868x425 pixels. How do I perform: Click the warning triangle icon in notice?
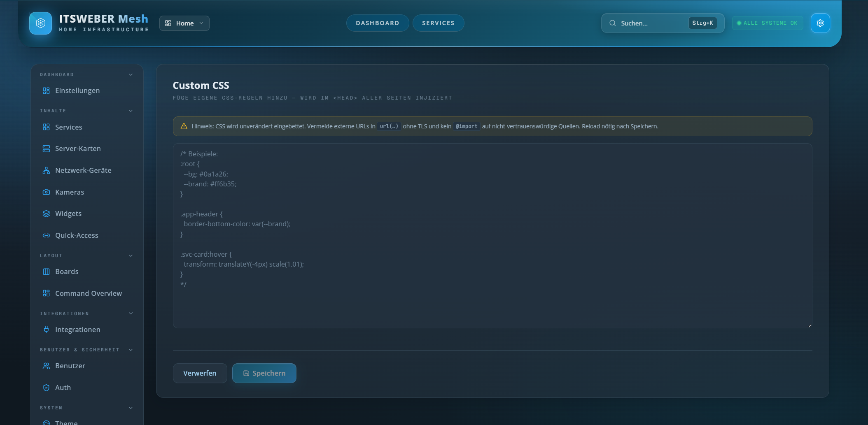coord(184,126)
